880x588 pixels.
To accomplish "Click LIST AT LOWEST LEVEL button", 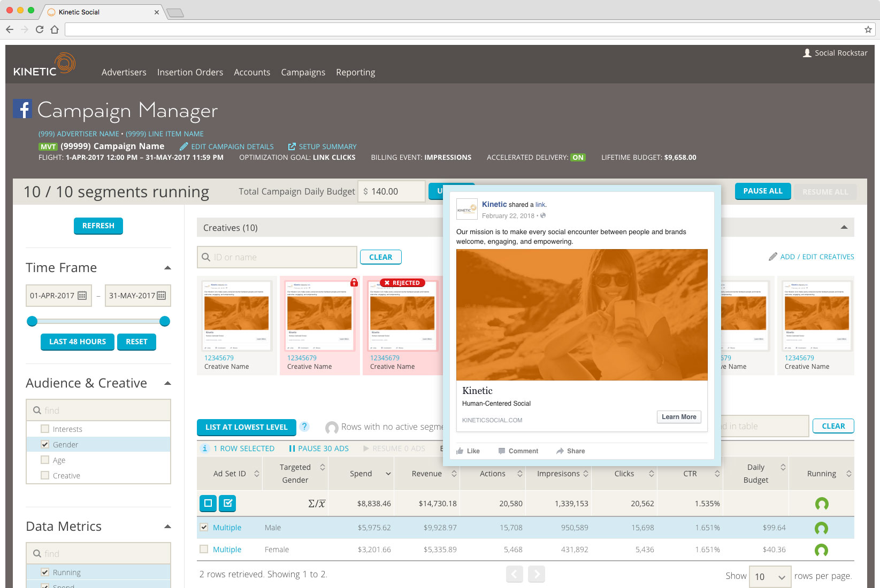I will (247, 427).
